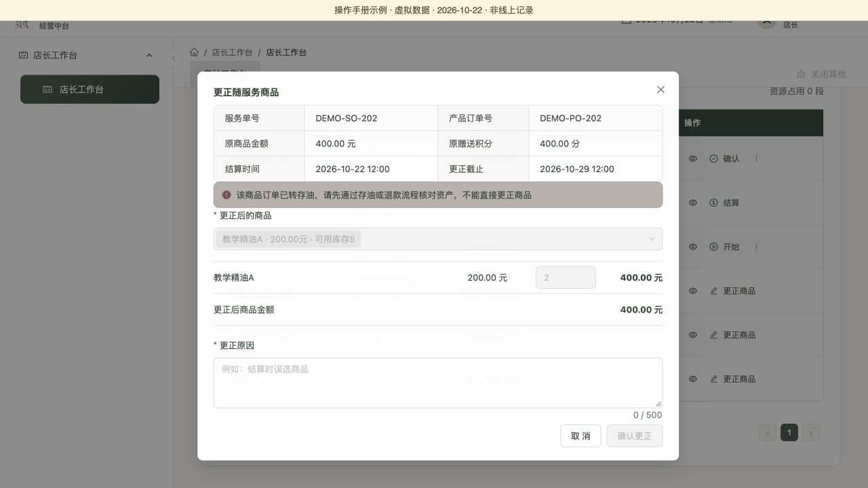868x488 pixels.
Task: Click the 结算 action
Action: pyautogui.click(x=724, y=203)
